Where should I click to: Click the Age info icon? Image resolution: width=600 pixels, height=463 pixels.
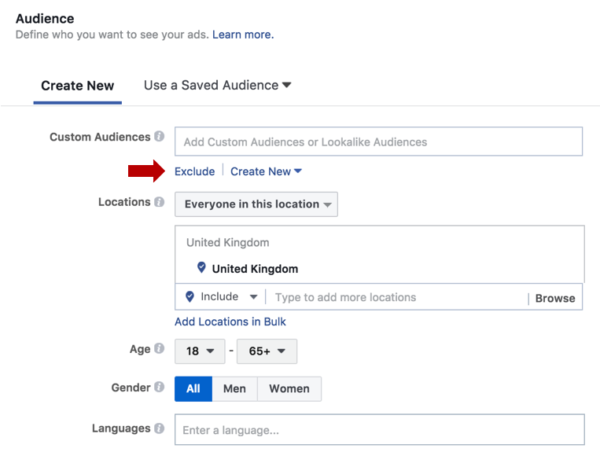(x=159, y=348)
